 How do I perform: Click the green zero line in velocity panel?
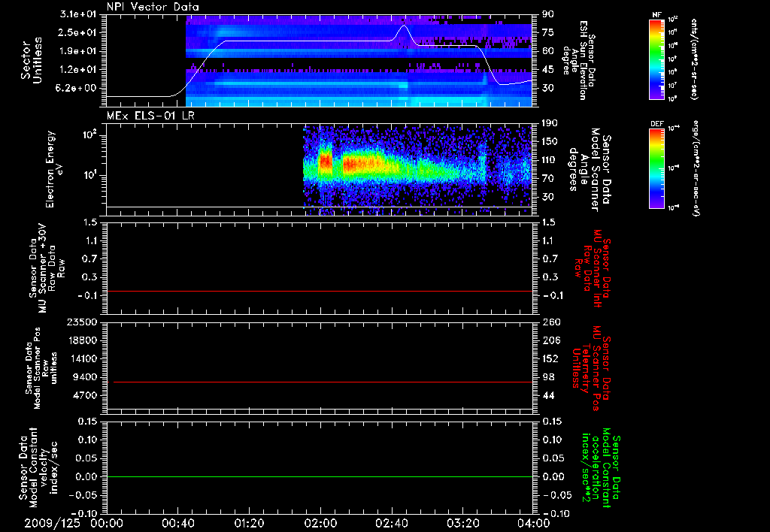319,477
